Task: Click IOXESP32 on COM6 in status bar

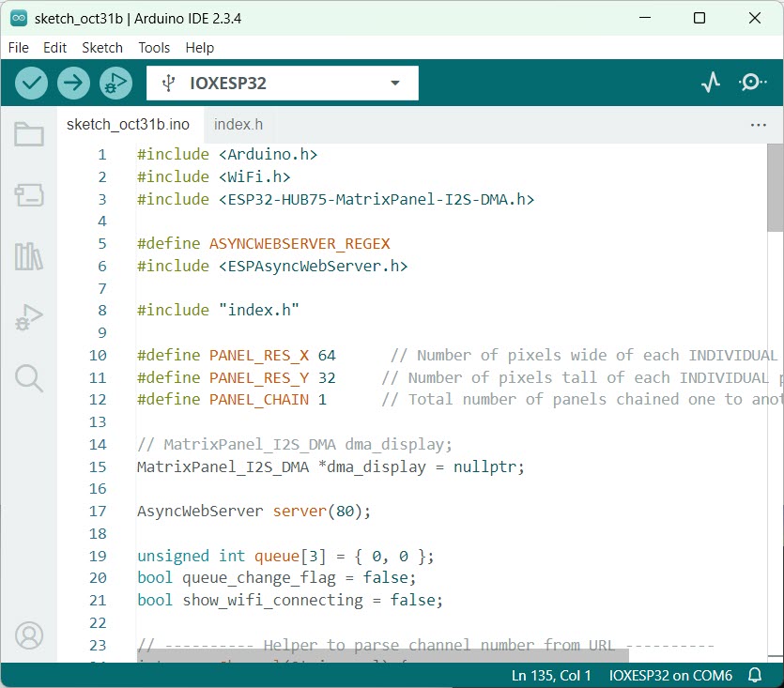Action: pyautogui.click(x=670, y=676)
